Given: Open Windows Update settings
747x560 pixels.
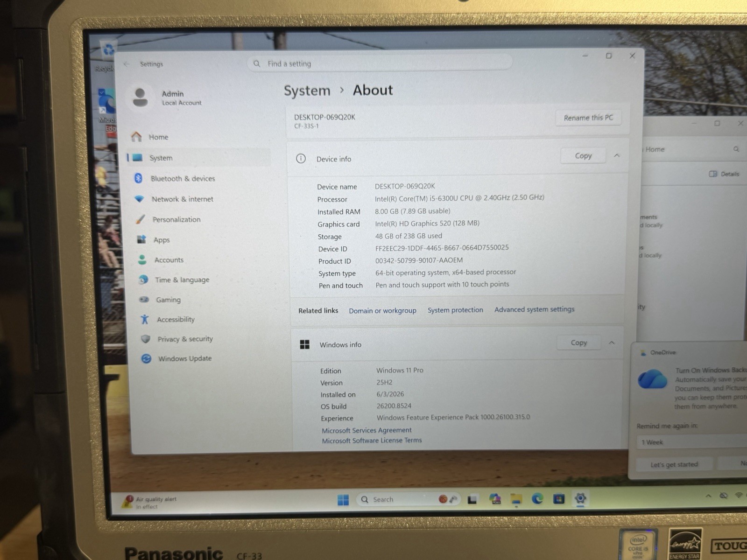Looking at the screenshot, I should [x=184, y=358].
